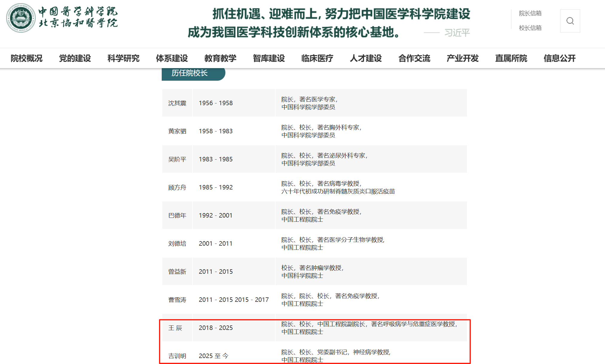Open the 院长信箱 link

tap(530, 13)
